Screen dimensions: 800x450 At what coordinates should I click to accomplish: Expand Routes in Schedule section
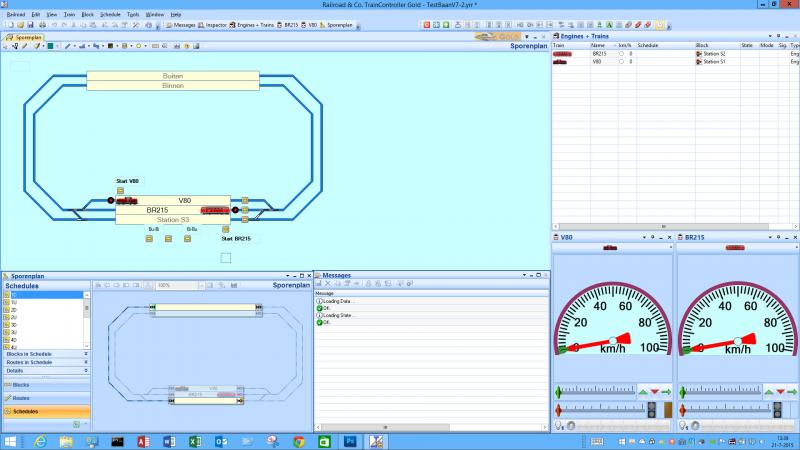tap(86, 362)
